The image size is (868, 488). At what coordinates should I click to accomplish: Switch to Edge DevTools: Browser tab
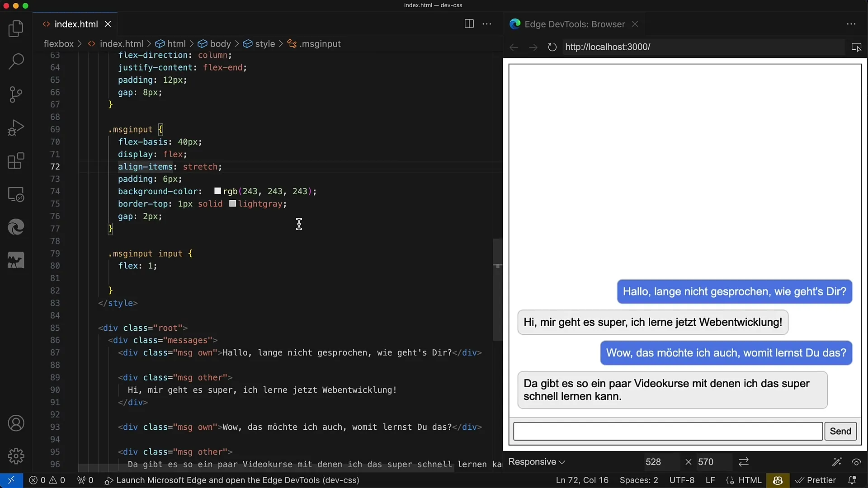pyautogui.click(x=575, y=24)
